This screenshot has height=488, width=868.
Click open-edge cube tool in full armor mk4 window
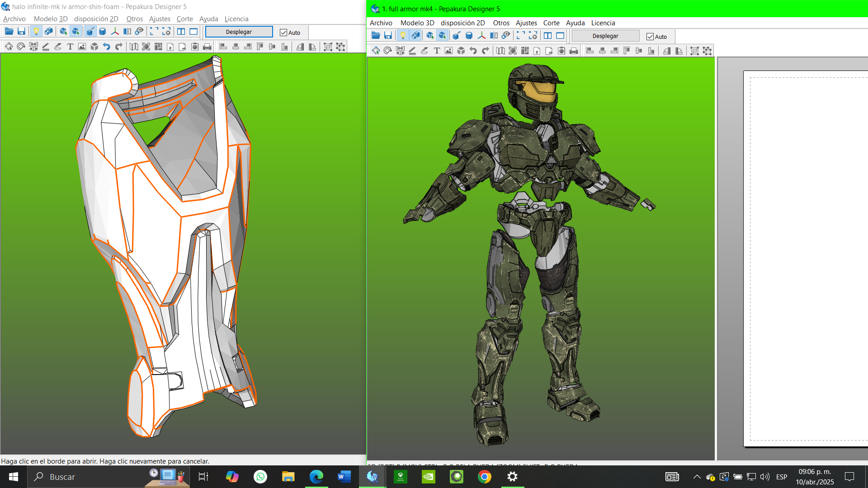(x=457, y=36)
